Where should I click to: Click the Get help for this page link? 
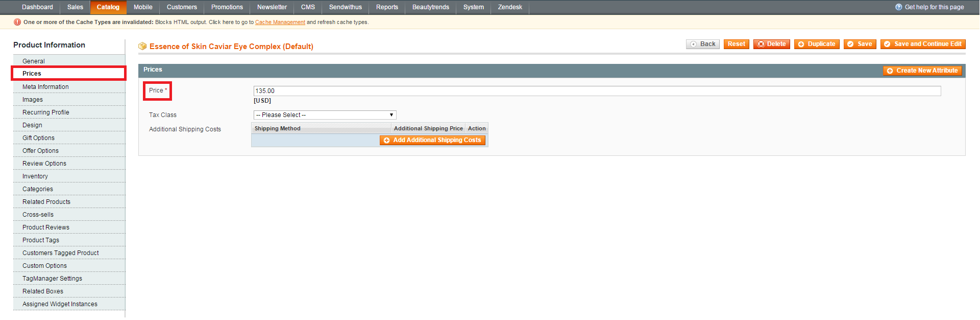pos(934,7)
